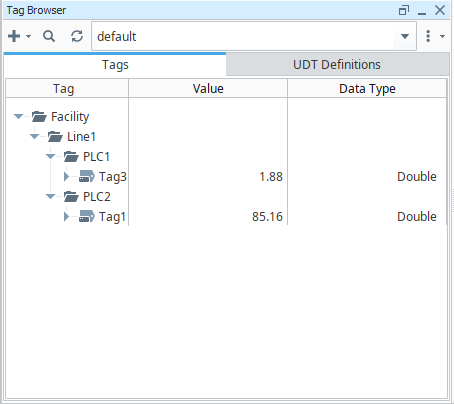Click the Data Type column header
Viewport: 454px width, 404px height.
(367, 89)
